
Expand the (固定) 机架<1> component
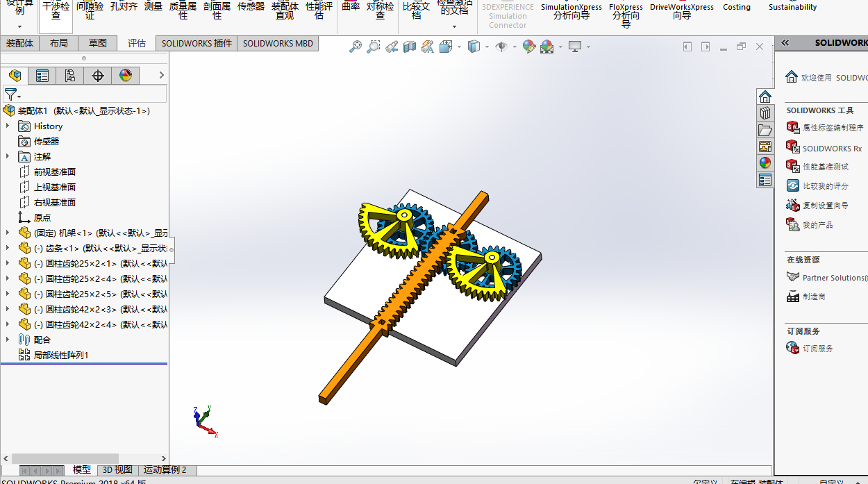[8, 233]
